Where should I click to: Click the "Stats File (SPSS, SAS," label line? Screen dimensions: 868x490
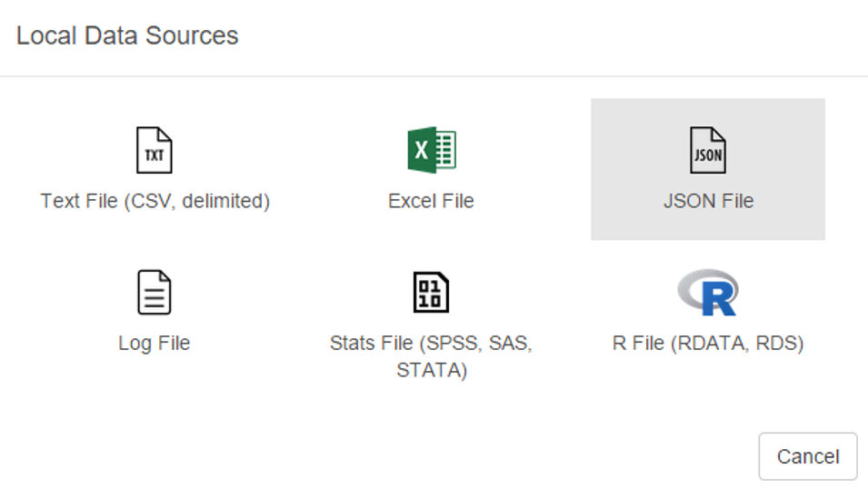431,344
